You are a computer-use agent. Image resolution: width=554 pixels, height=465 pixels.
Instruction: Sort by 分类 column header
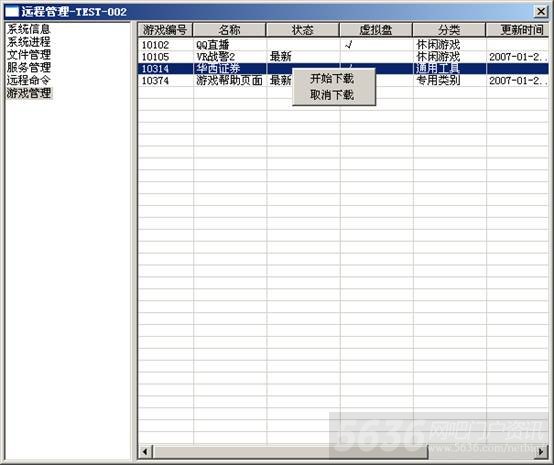point(449,30)
